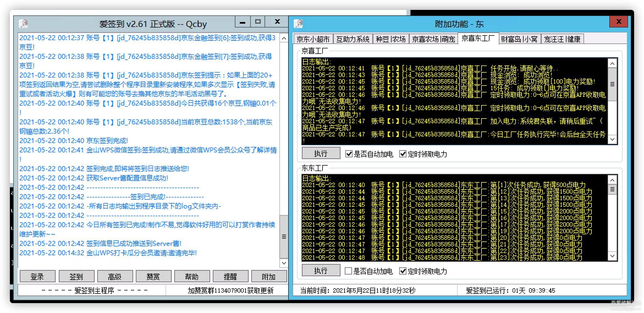Click the main log scrollbar thumb
The image size is (644, 313).
point(284,237)
